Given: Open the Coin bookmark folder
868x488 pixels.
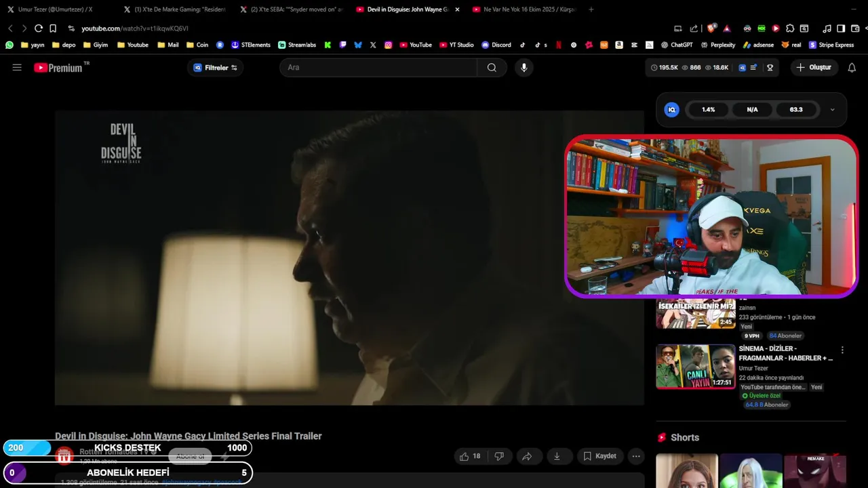Looking at the screenshot, I should tap(197, 45).
